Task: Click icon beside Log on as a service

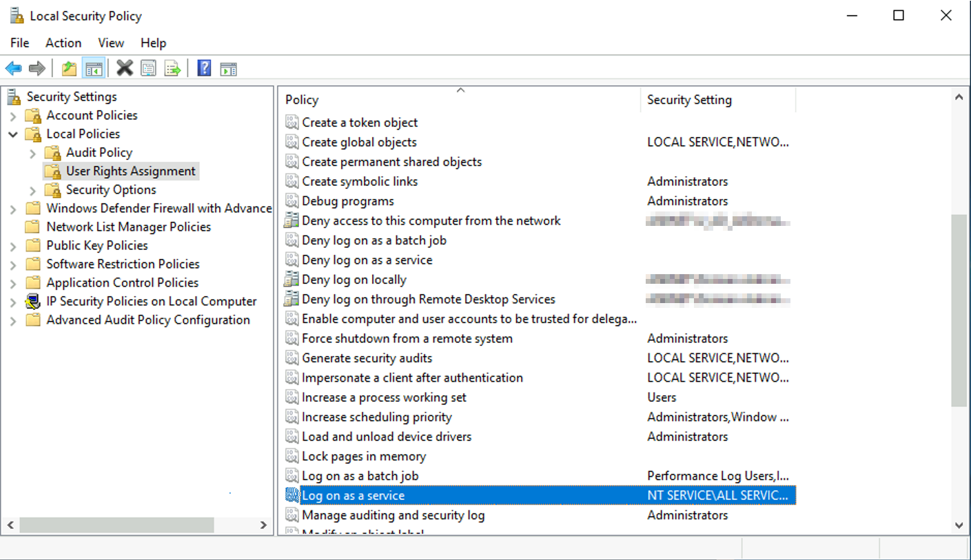Action: (x=292, y=495)
